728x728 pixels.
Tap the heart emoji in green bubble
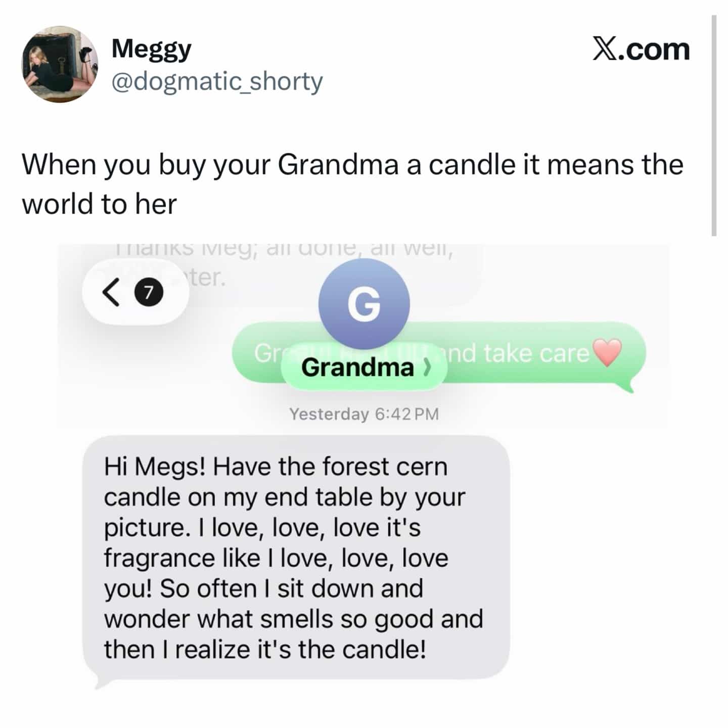tap(607, 353)
